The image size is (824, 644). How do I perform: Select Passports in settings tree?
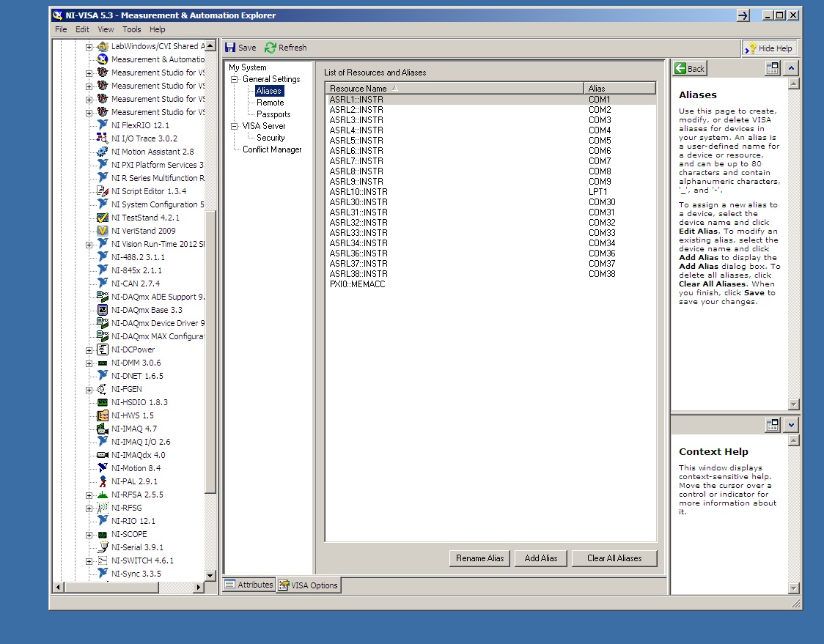[x=273, y=114]
